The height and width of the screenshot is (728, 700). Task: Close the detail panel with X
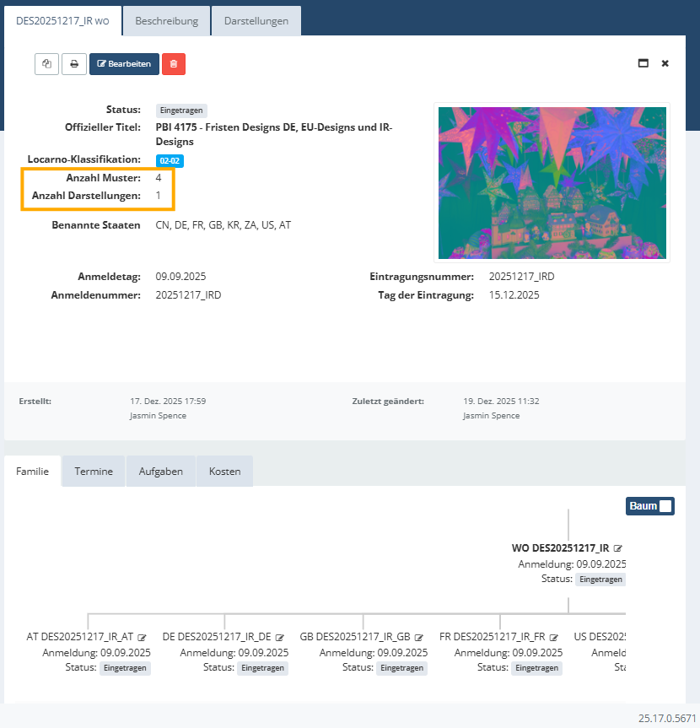tap(665, 63)
